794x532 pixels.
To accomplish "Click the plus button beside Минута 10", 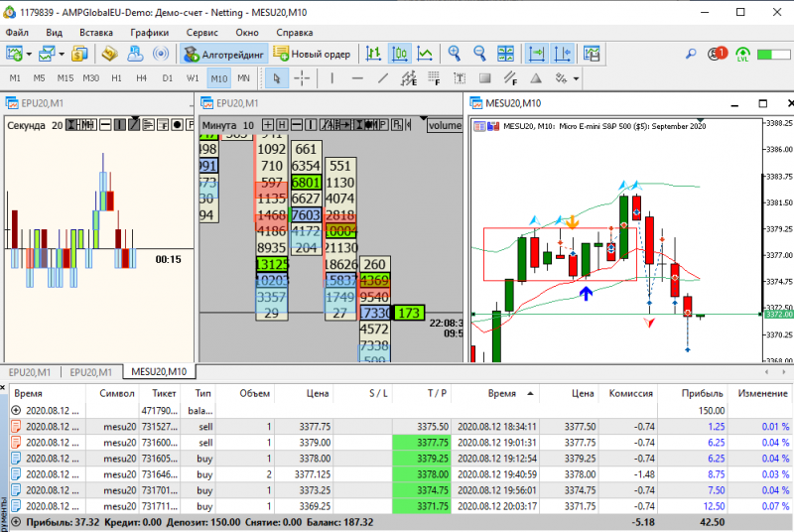I will tap(268, 125).
